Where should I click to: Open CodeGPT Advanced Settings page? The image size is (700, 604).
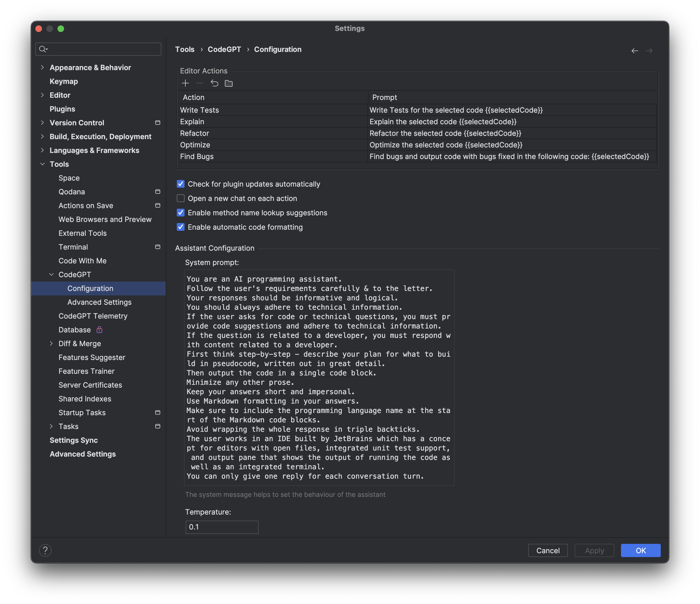pos(99,302)
